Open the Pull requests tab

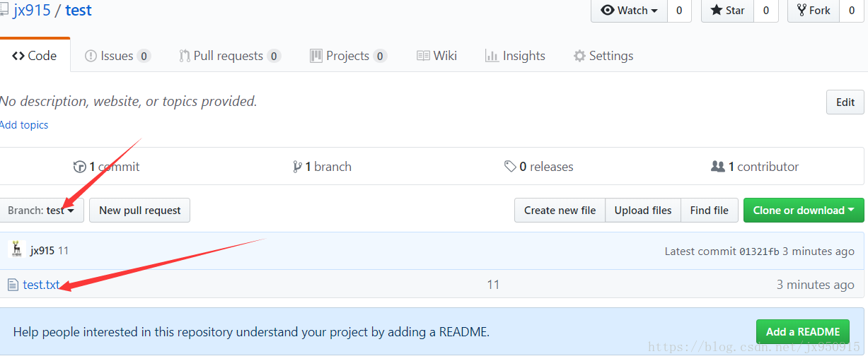230,56
